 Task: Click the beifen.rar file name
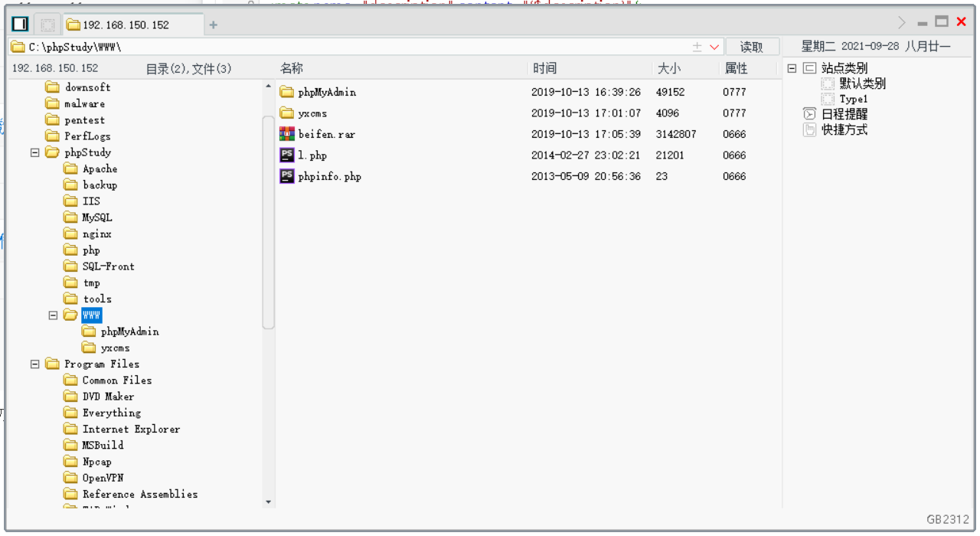[327, 134]
